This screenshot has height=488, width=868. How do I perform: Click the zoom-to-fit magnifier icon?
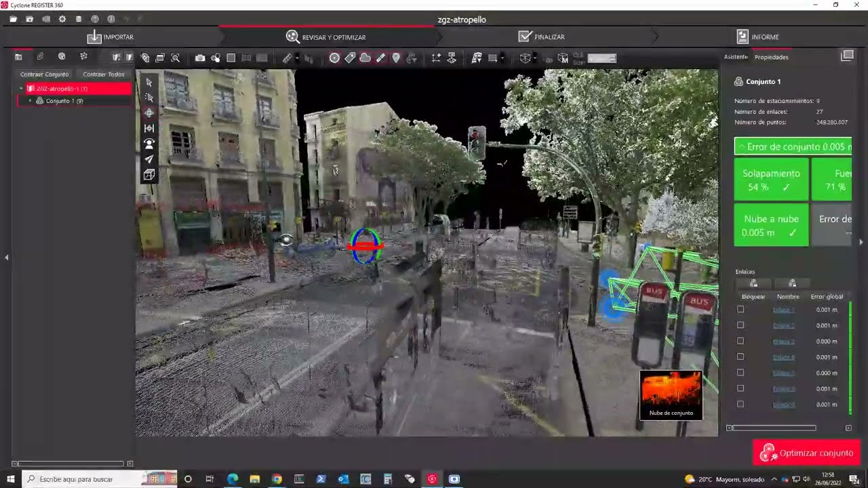click(x=175, y=58)
